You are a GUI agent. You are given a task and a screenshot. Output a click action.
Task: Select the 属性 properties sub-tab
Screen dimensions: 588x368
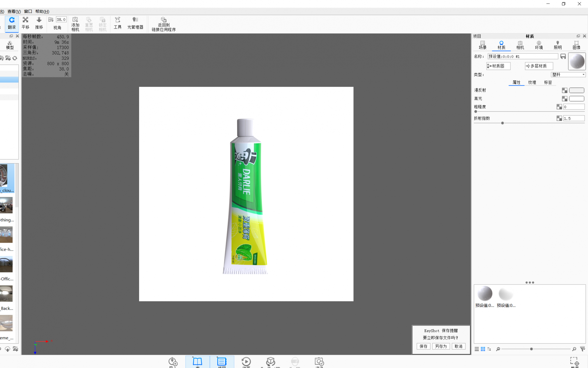[517, 82]
